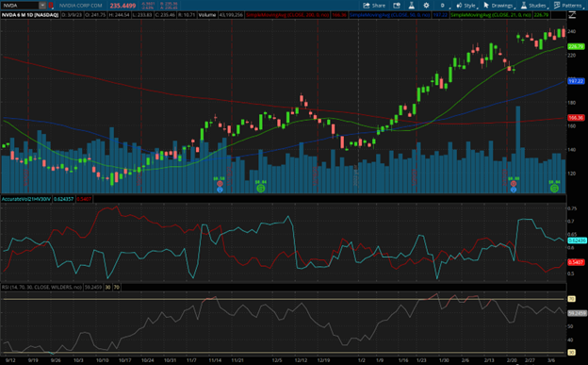This screenshot has height=365, width=588.
Task: Expand the Patterns dropdown
Action: [x=568, y=6]
